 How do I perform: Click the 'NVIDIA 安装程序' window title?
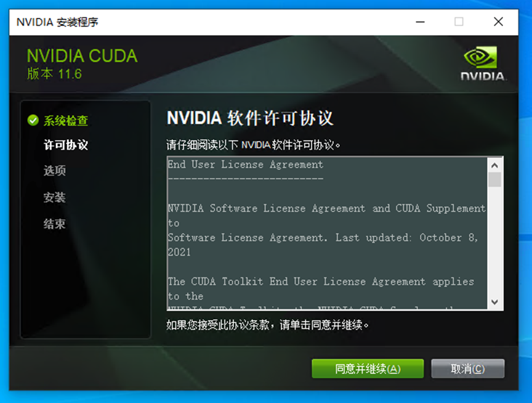pos(57,22)
